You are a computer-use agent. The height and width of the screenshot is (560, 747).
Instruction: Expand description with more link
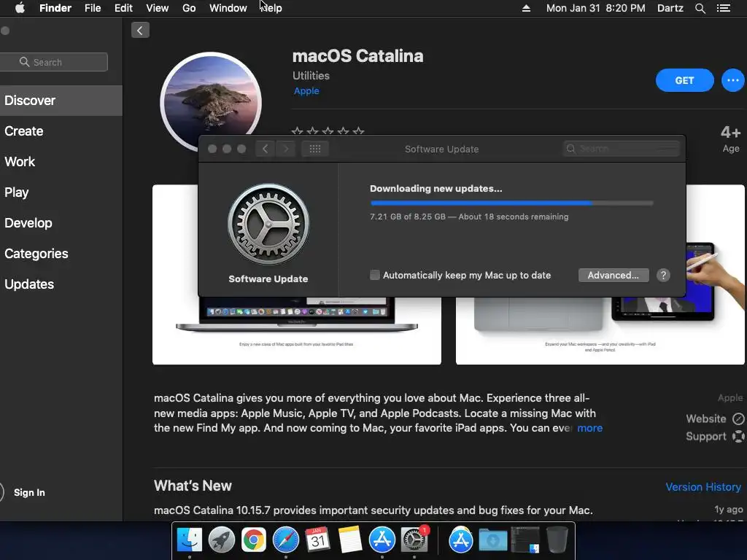[x=589, y=428]
